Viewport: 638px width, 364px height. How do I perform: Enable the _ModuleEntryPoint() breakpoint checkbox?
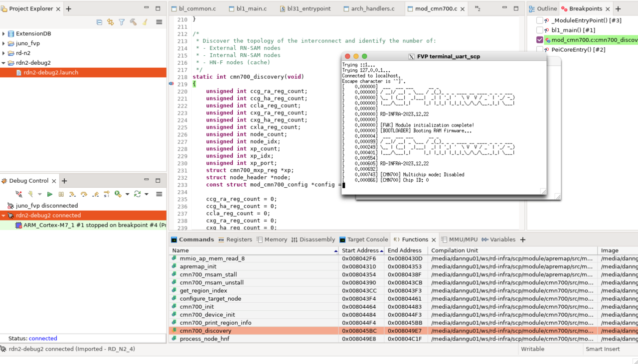540,20
